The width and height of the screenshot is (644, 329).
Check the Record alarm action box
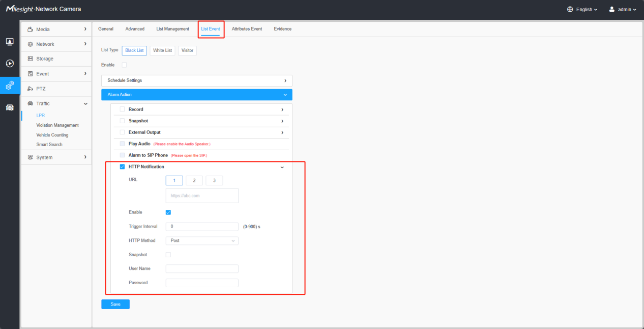coord(122,109)
